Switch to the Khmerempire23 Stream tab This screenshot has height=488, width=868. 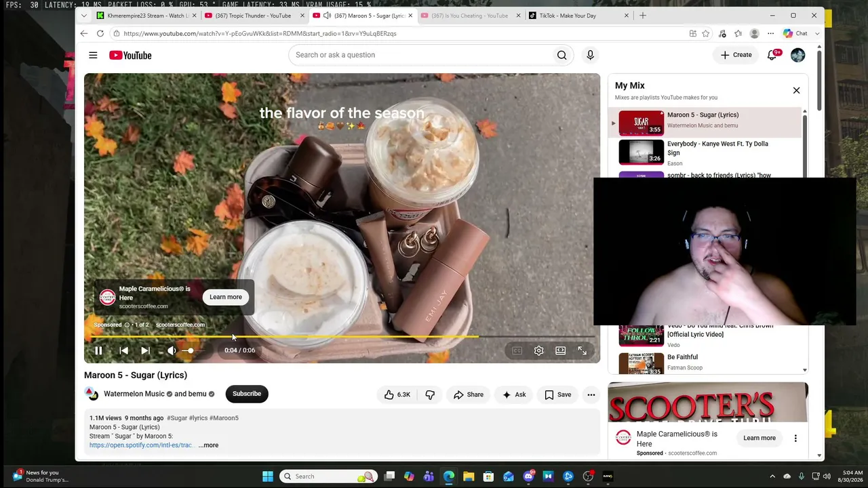(x=146, y=16)
